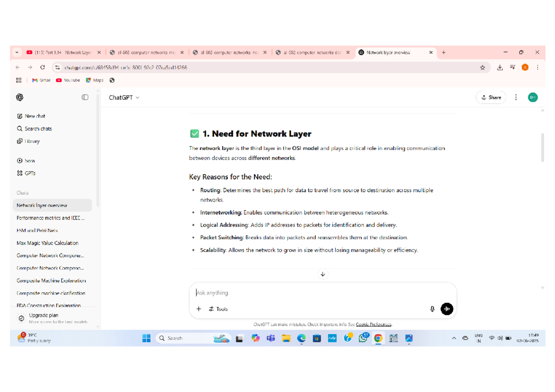Select the Network layer overview chat
Image resolution: width=555 pixels, height=392 pixels.
(52, 205)
